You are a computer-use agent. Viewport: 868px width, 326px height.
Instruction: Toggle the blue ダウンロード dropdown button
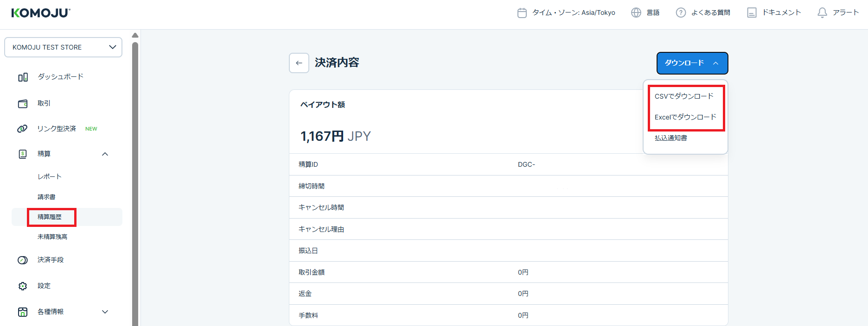pos(692,63)
